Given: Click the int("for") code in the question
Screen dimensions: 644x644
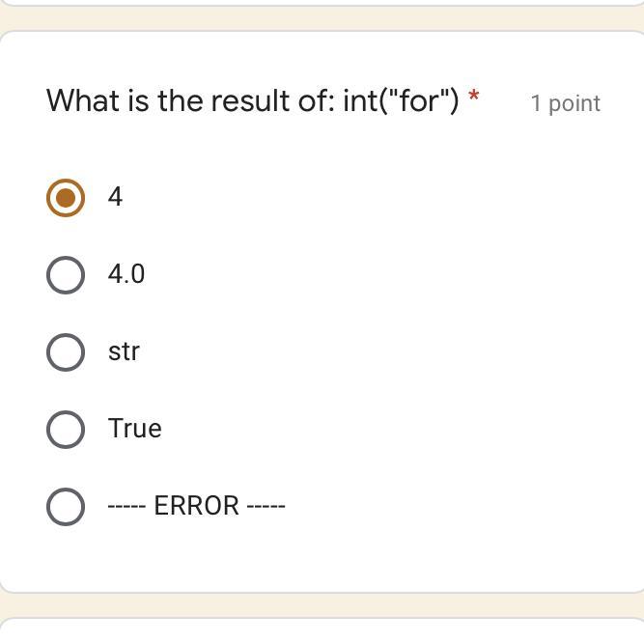Looking at the screenshot, I should click(x=401, y=100).
